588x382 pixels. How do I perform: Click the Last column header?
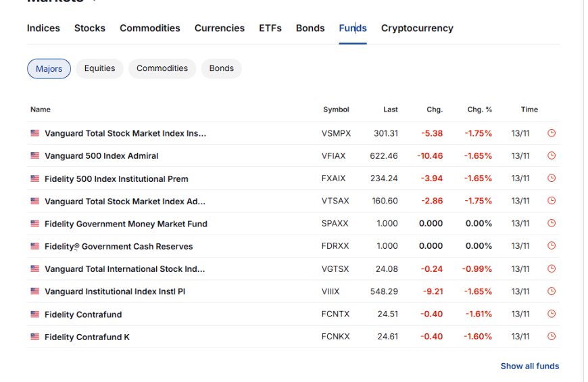[391, 110]
